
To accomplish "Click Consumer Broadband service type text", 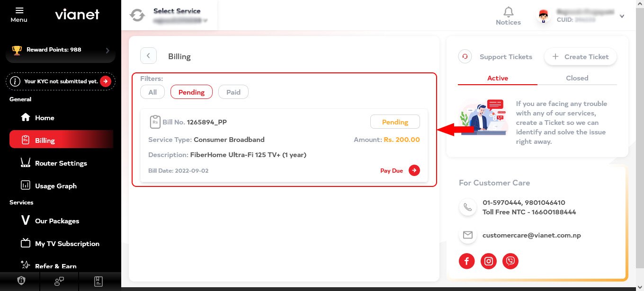I will [x=229, y=140].
